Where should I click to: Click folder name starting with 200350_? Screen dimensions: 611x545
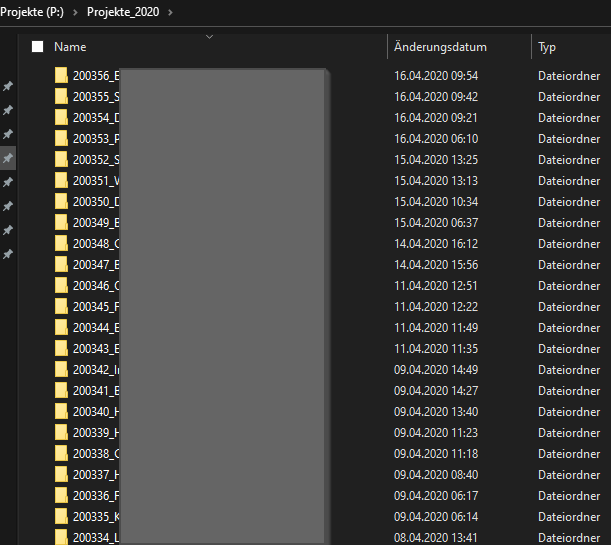[x=96, y=202]
